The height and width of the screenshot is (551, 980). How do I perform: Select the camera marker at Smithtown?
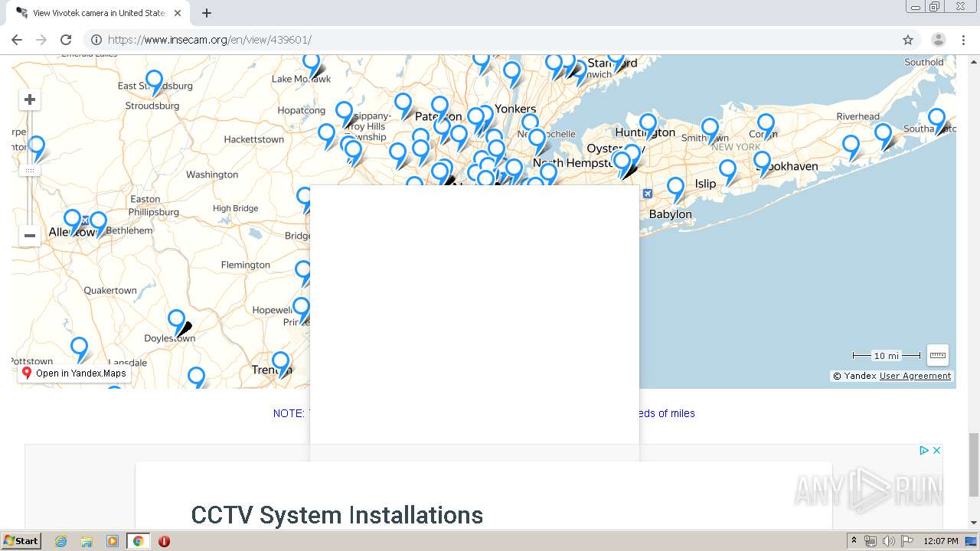pos(710,129)
